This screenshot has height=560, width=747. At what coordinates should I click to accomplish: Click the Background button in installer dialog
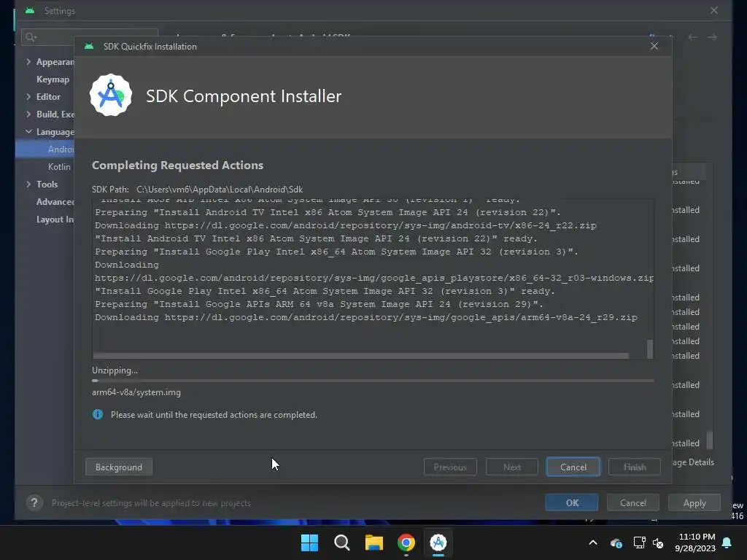point(119,467)
